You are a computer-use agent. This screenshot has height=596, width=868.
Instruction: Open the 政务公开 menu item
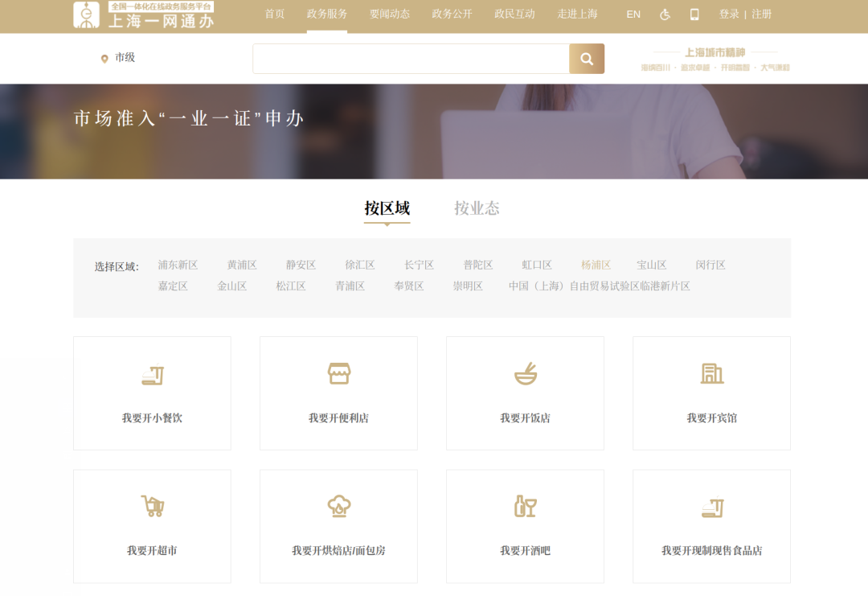[451, 14]
